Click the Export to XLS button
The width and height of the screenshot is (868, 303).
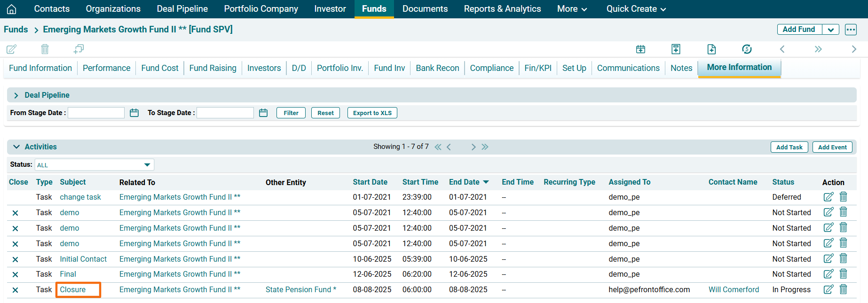[x=372, y=113]
